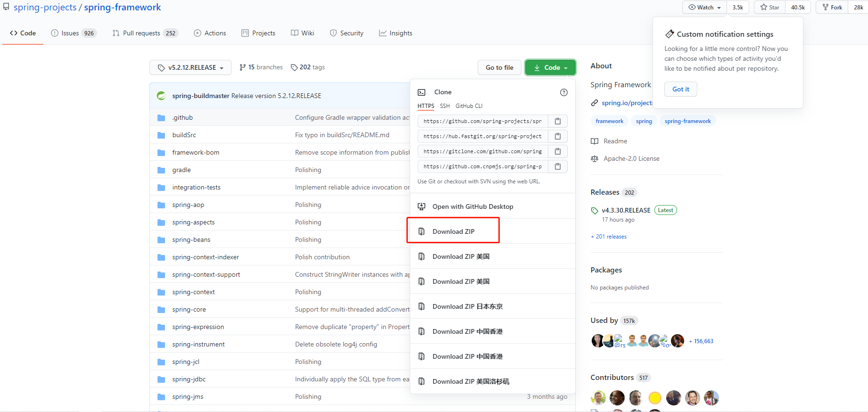Viewport: 868px width, 412px height.
Task: Open the Wiki tab
Action: pos(302,33)
